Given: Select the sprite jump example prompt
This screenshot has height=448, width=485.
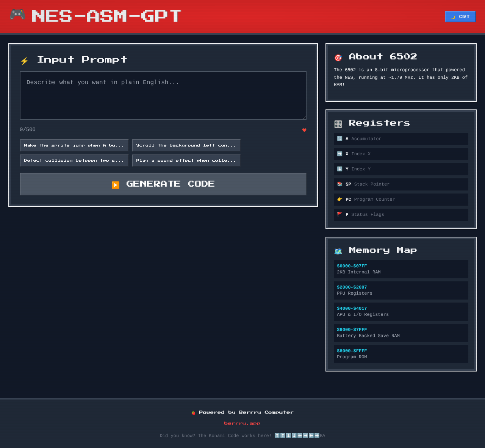Looking at the screenshot, I should (74, 145).
